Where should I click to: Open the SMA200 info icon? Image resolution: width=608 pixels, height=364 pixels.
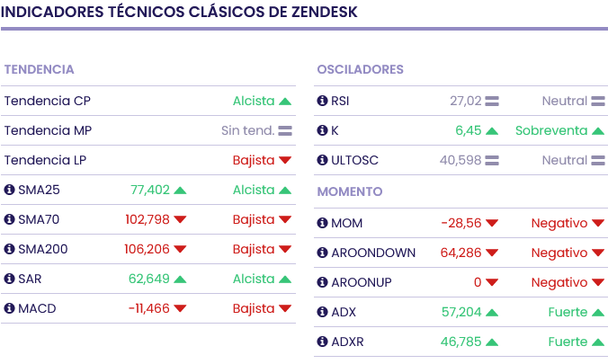[10, 250]
